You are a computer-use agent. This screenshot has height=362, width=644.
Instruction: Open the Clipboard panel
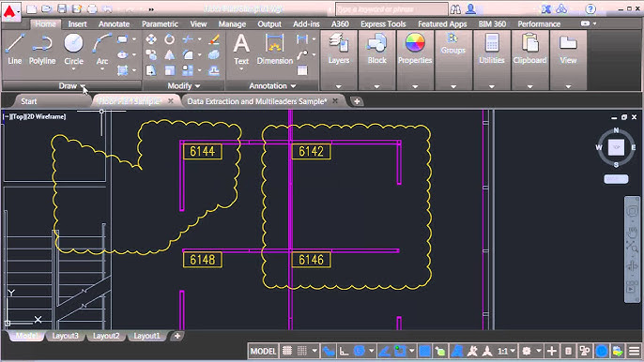tap(529, 50)
